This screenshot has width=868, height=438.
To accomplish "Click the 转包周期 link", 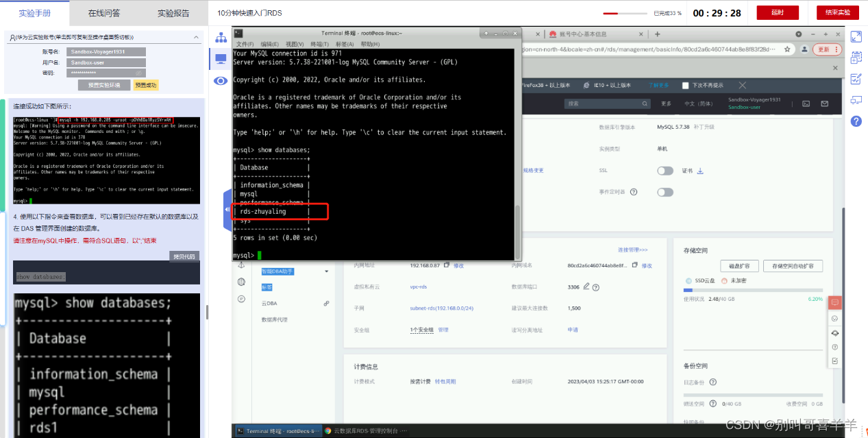I will 445,381.
